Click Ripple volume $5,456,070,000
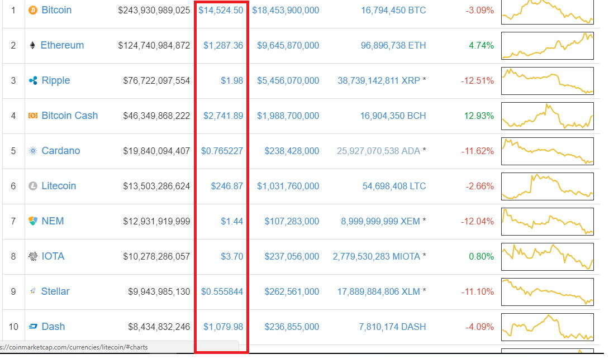This screenshot has height=364, width=609. [288, 81]
